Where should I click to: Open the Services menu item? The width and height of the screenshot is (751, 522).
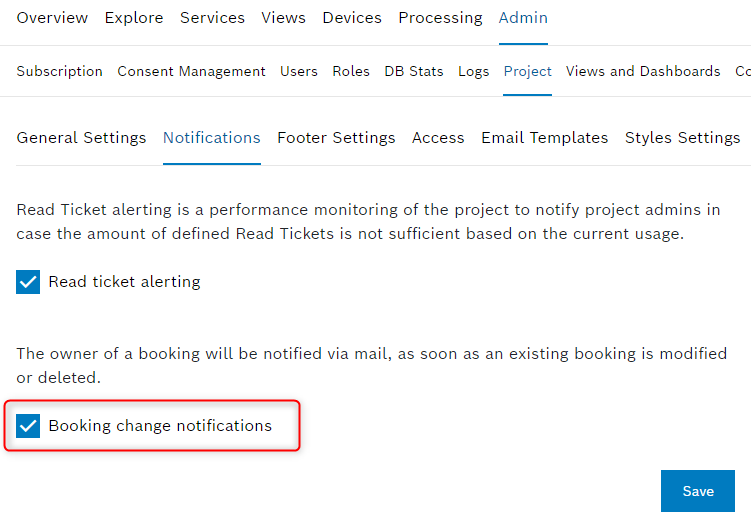pyautogui.click(x=212, y=18)
